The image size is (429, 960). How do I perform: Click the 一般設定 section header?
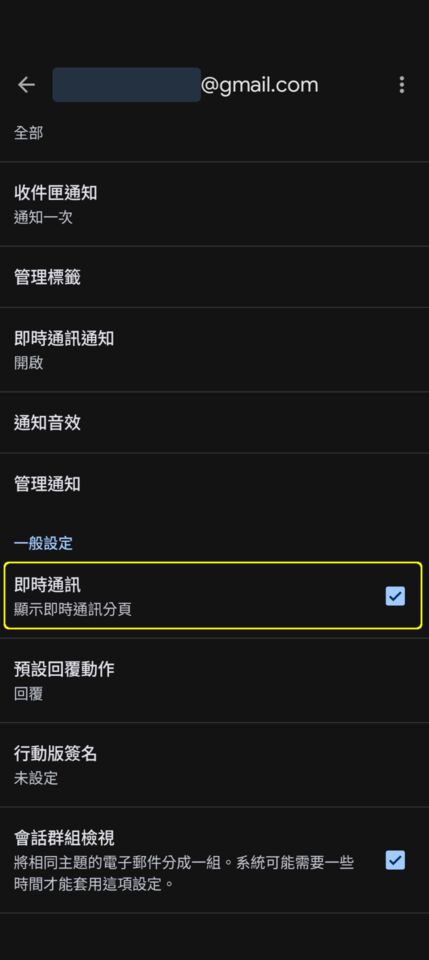coord(43,543)
